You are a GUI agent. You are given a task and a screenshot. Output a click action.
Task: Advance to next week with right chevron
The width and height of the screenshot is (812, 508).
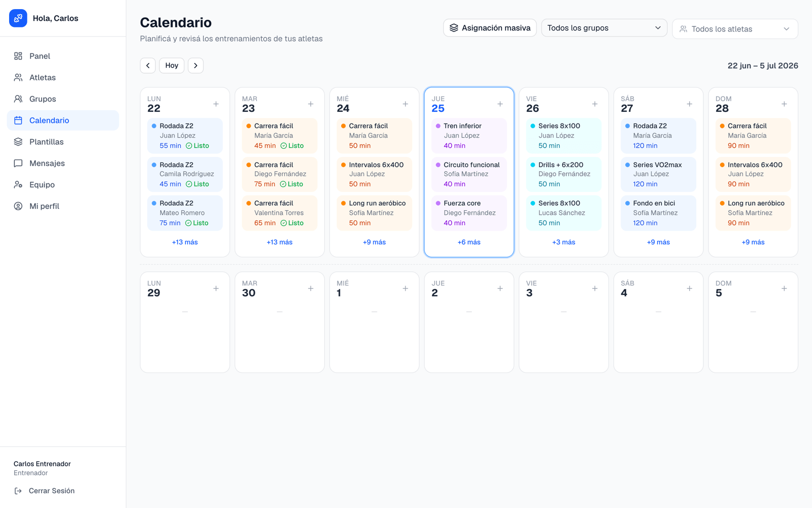195,66
